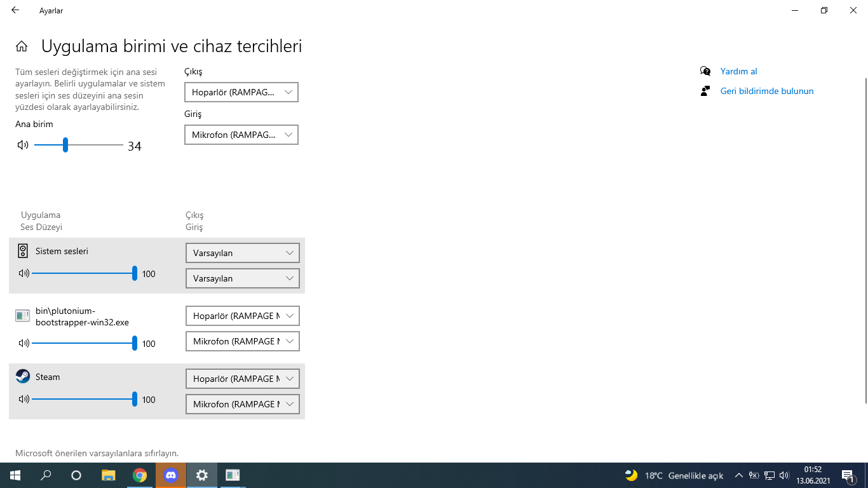The image size is (868, 488).
Task: Open the weather widget in taskbar
Action: 674,475
